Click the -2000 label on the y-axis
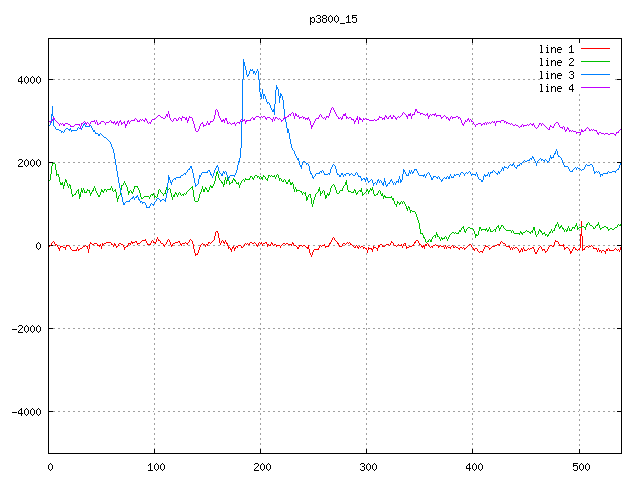This screenshot has width=640, height=480. (x=25, y=329)
